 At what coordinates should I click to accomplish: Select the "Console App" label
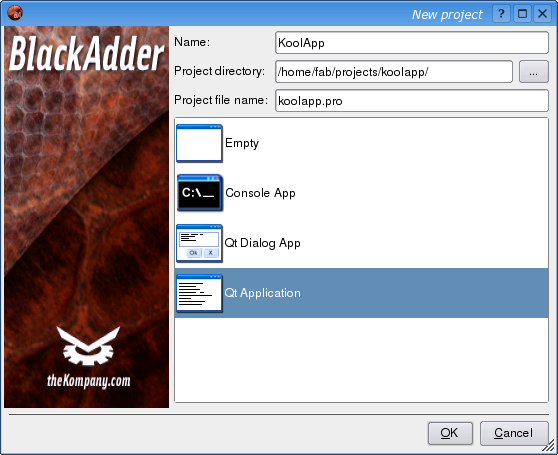pyautogui.click(x=260, y=193)
